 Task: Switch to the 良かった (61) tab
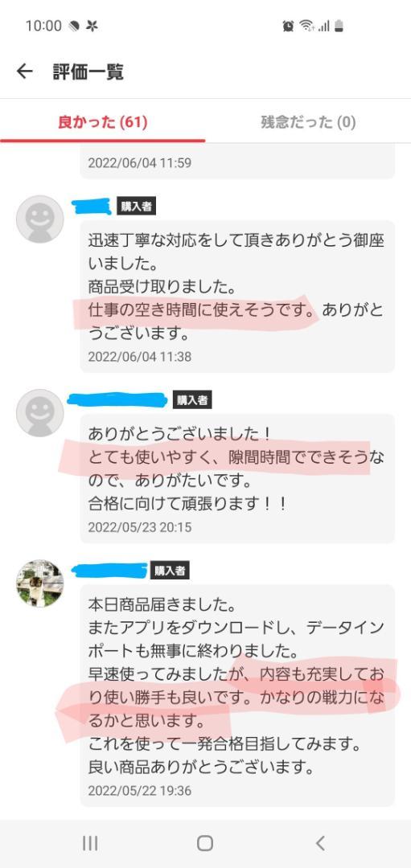102,122
